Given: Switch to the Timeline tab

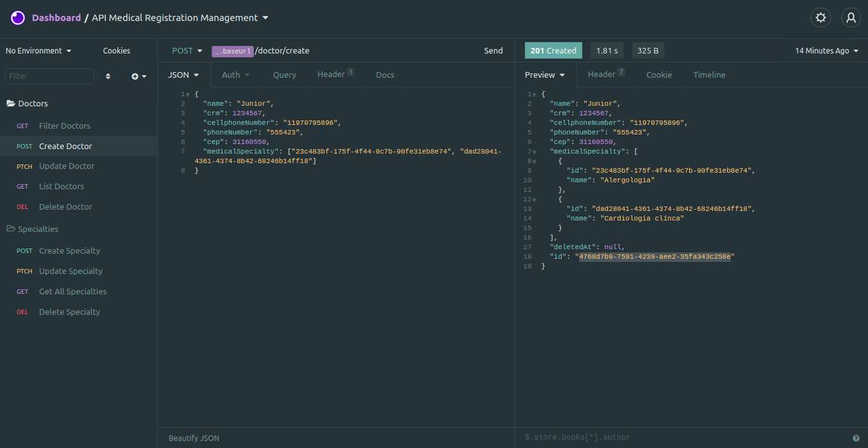Looking at the screenshot, I should pos(709,75).
